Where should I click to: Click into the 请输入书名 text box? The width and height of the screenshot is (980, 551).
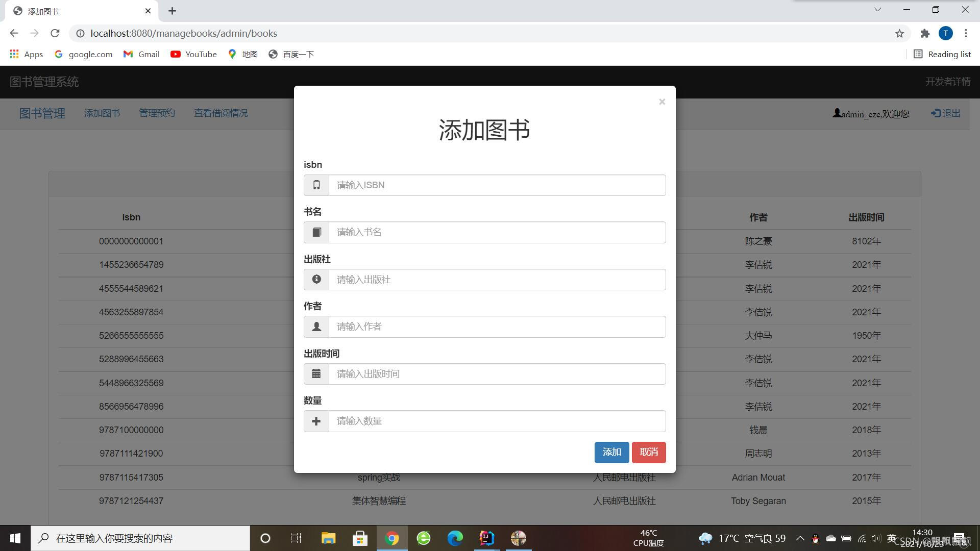point(497,232)
